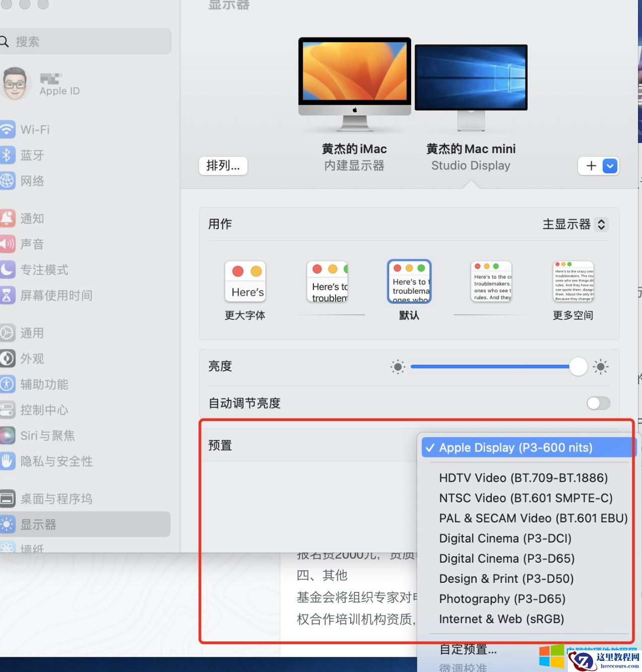This screenshot has width=642, height=672.
Task: Select the 更多空间 scaling option
Action: 573,281
